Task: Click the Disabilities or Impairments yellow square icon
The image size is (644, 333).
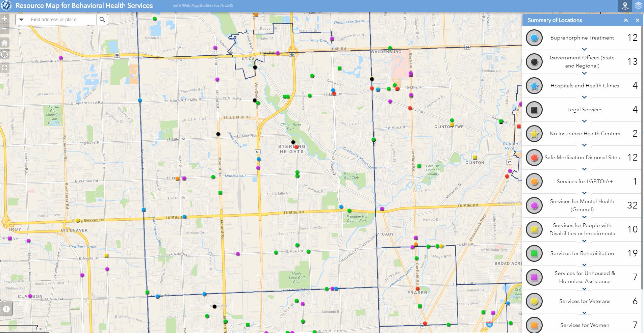Action: [534, 229]
